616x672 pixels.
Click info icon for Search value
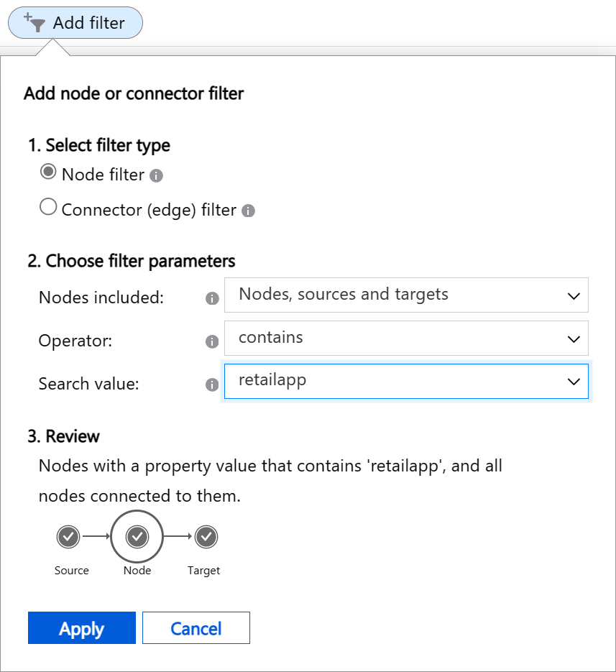coord(212,385)
